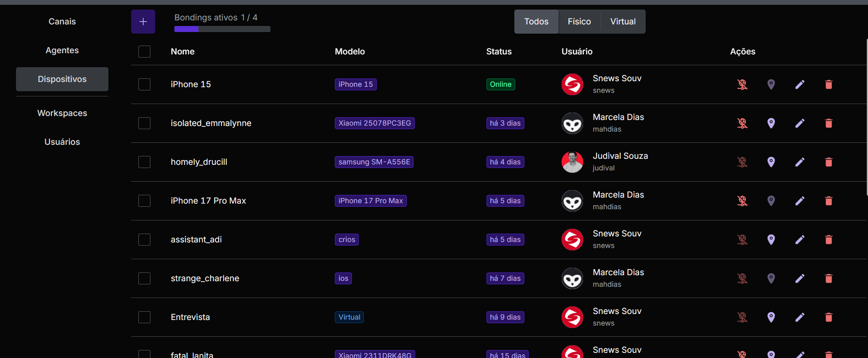Image resolution: width=868 pixels, height=358 pixels.
Task: Click the Xiaomi 25078PC3EG model tag
Action: pyautogui.click(x=375, y=123)
